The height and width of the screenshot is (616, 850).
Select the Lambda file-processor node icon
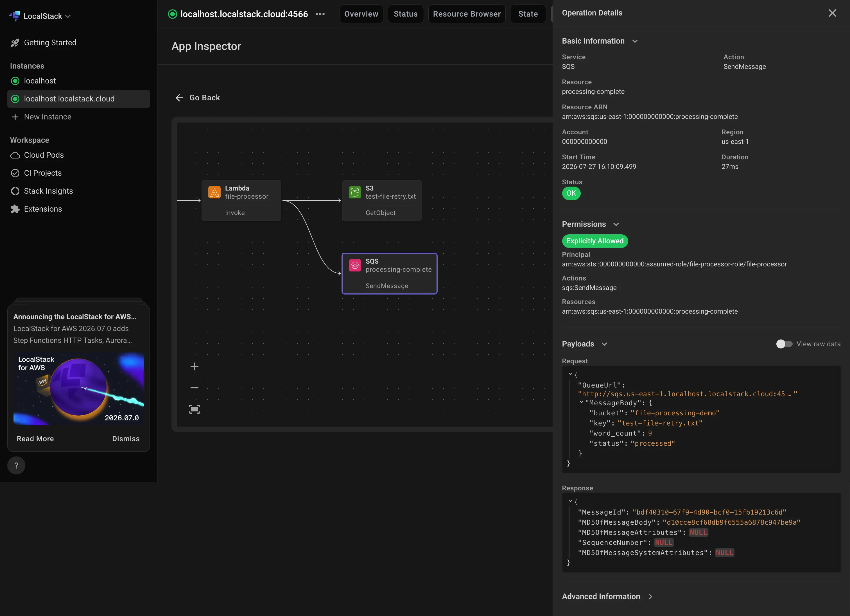tap(214, 192)
